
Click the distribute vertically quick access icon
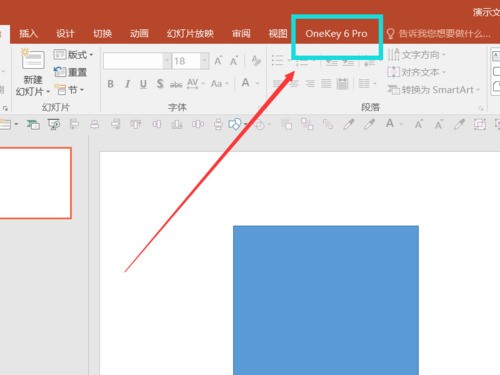tap(218, 124)
